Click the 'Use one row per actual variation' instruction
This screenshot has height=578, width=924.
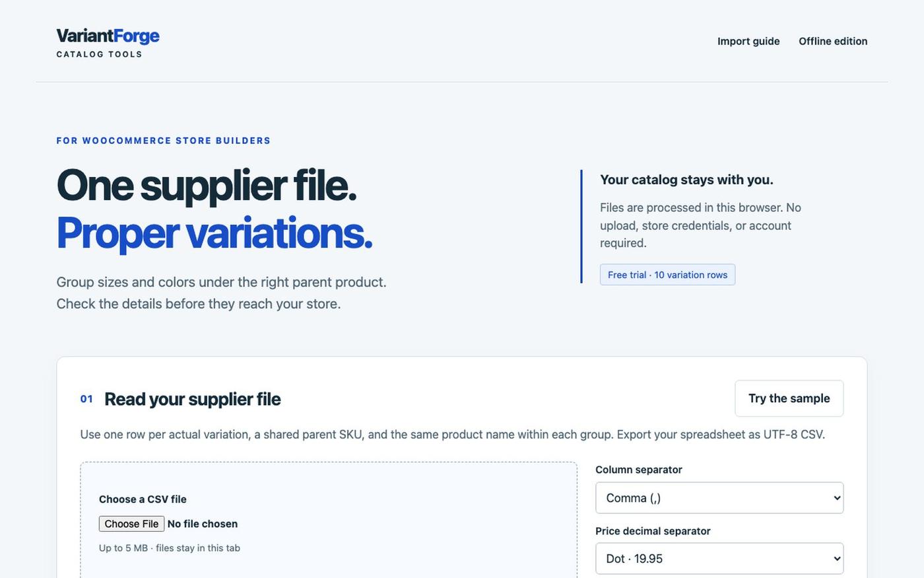(453, 435)
